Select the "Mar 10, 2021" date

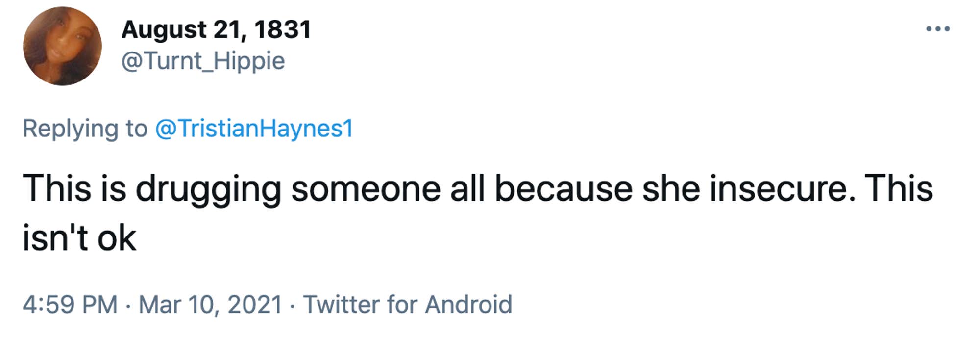tap(210, 304)
